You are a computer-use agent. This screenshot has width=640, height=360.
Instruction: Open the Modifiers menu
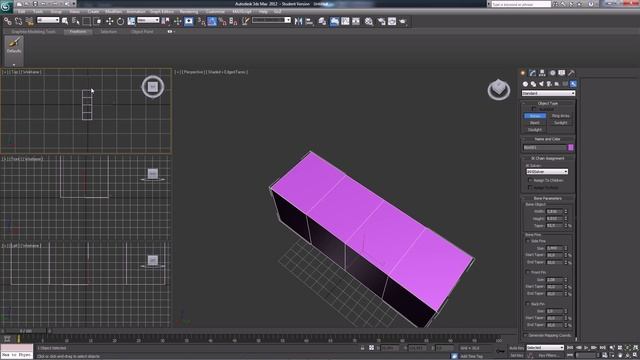pos(113,12)
